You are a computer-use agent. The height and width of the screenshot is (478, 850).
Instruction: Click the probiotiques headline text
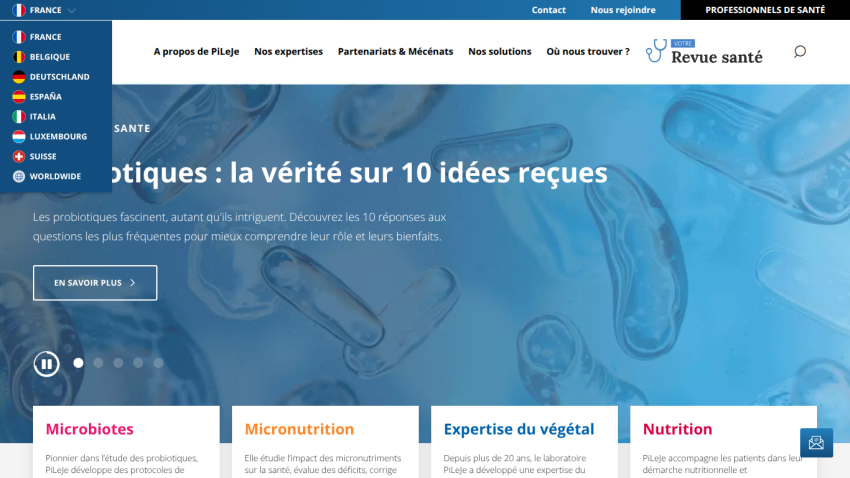(360, 173)
